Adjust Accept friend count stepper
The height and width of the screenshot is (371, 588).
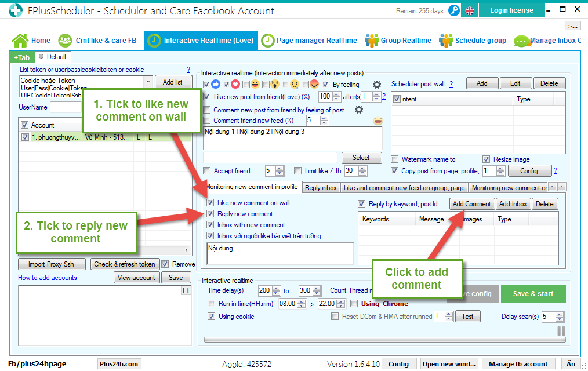click(280, 171)
